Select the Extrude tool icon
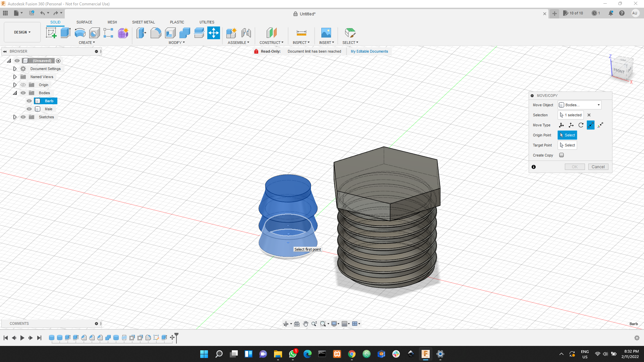Screen dimensions: 644x362 (x=65, y=33)
